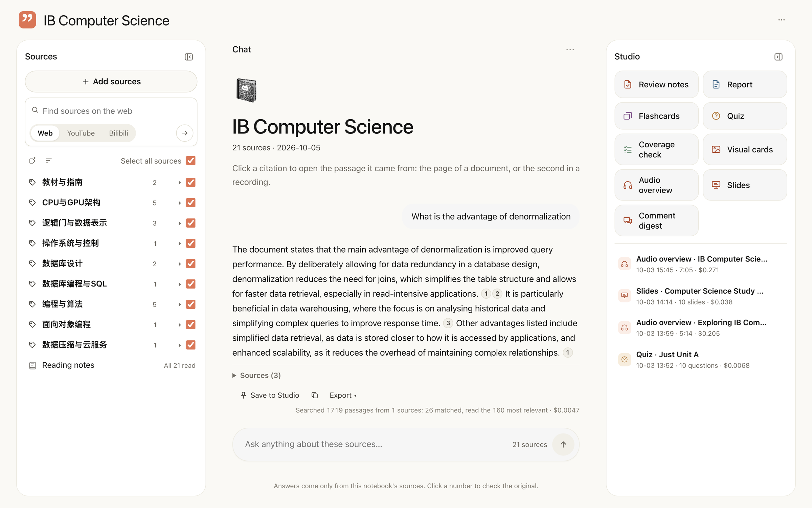Collapse the Sources panel icon

[188, 57]
